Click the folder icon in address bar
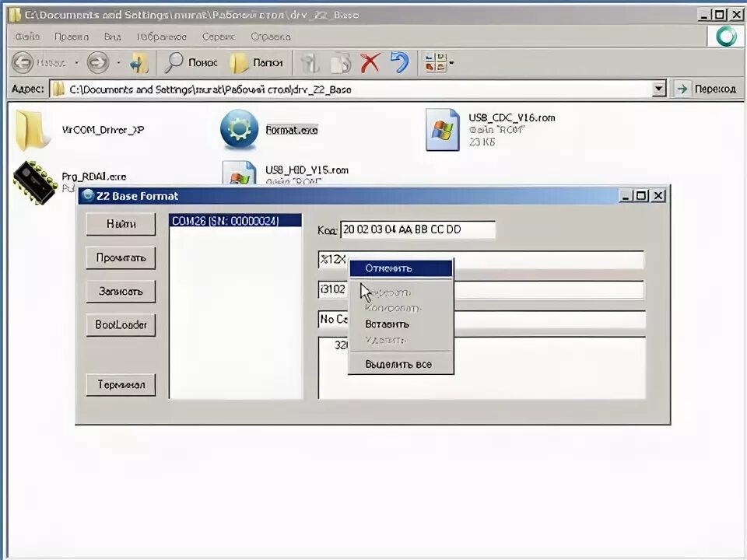This screenshot has height=560, width=747. [58, 89]
